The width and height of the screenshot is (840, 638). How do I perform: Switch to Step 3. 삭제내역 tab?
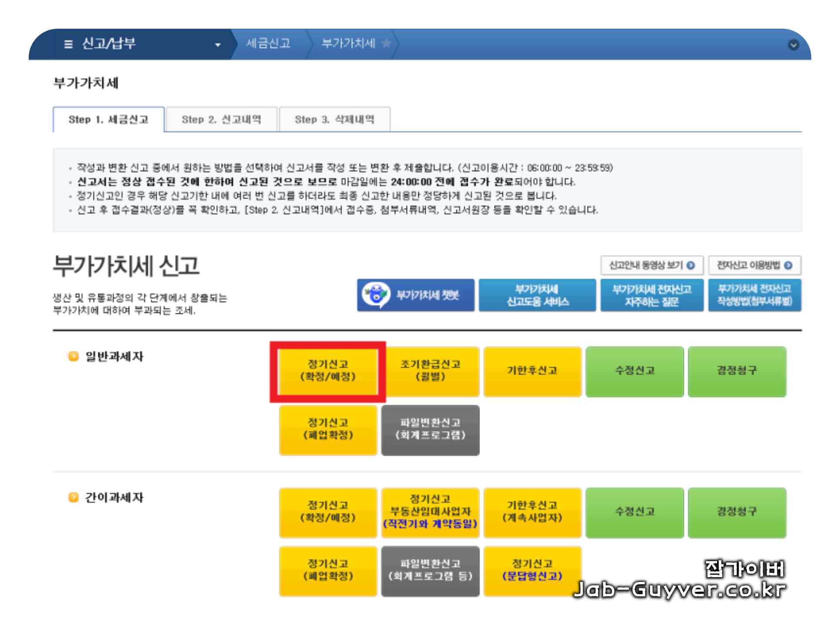334,120
